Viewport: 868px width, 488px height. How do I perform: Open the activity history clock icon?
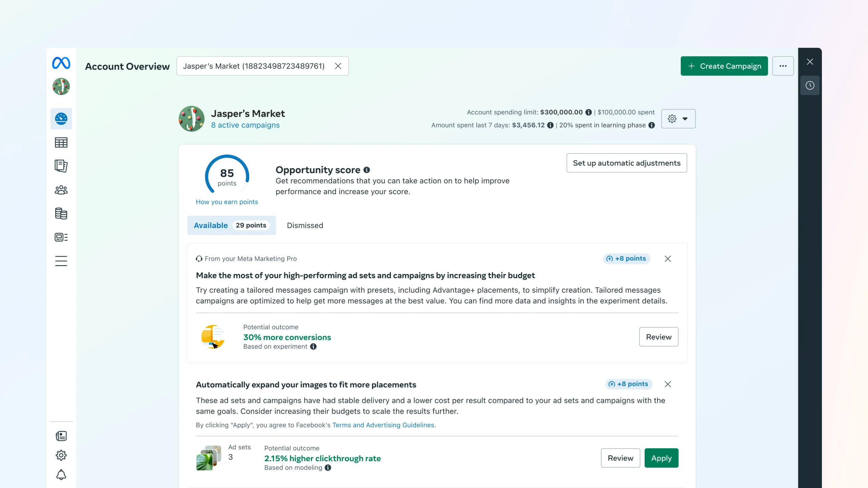click(x=810, y=85)
